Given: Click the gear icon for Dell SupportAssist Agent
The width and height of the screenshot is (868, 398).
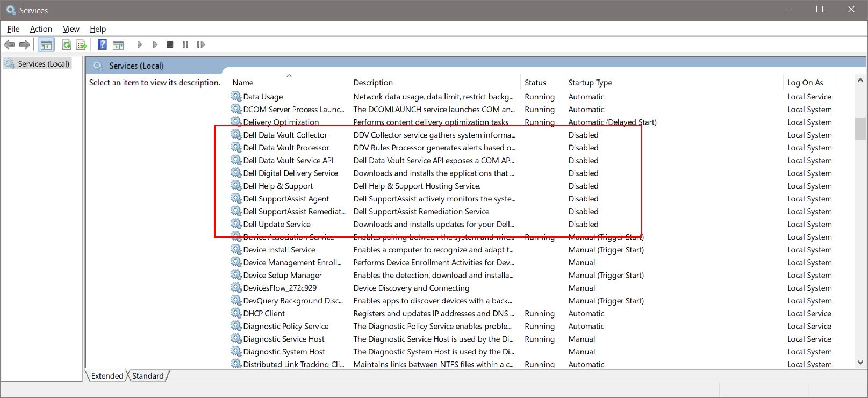Looking at the screenshot, I should pyautogui.click(x=236, y=199).
